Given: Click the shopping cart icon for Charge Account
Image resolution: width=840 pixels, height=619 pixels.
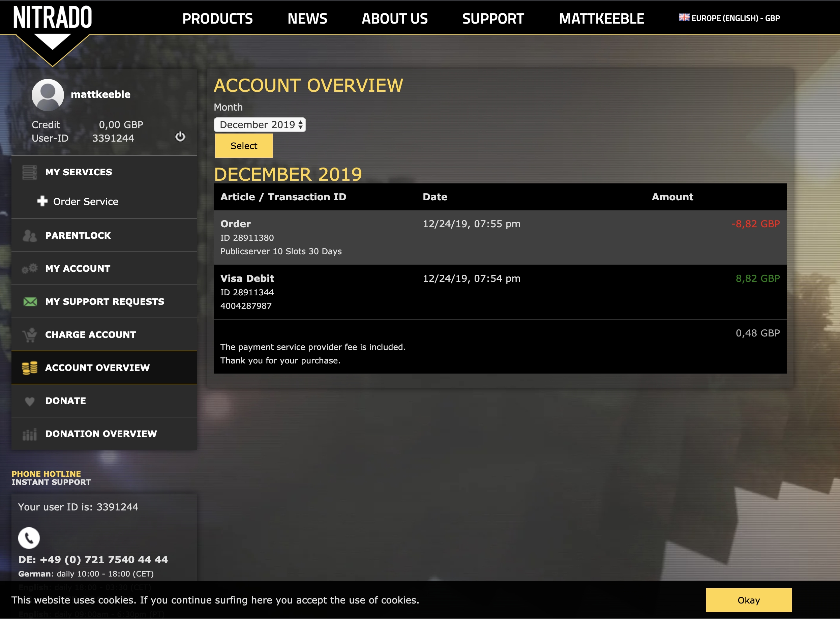Looking at the screenshot, I should pos(30,334).
